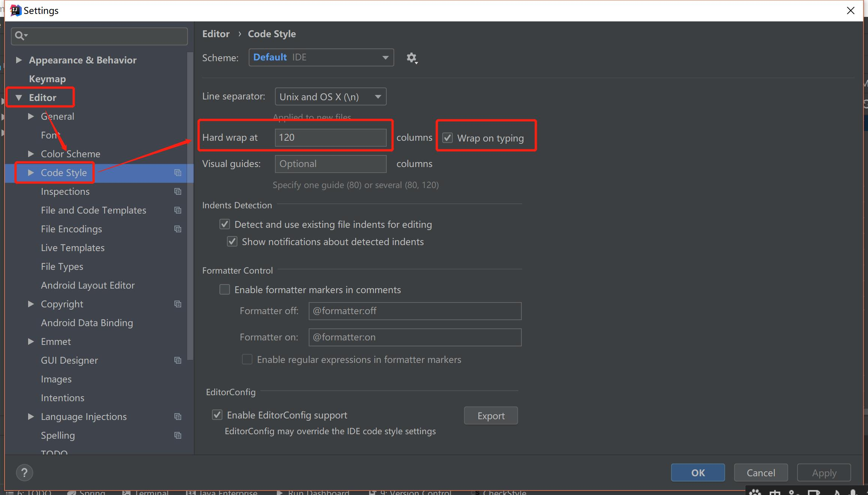868x495 pixels.
Task: Click copy icon beside Copyright
Action: [x=178, y=304]
